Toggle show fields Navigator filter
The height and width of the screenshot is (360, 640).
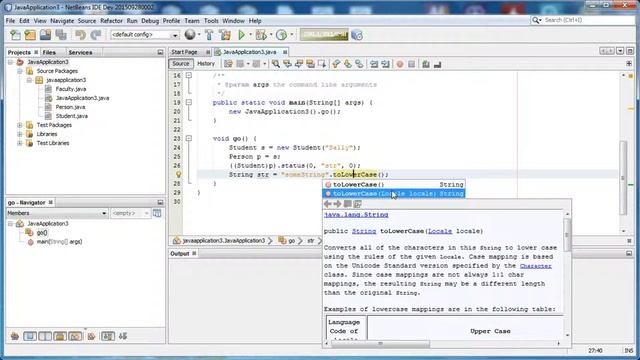30,336
